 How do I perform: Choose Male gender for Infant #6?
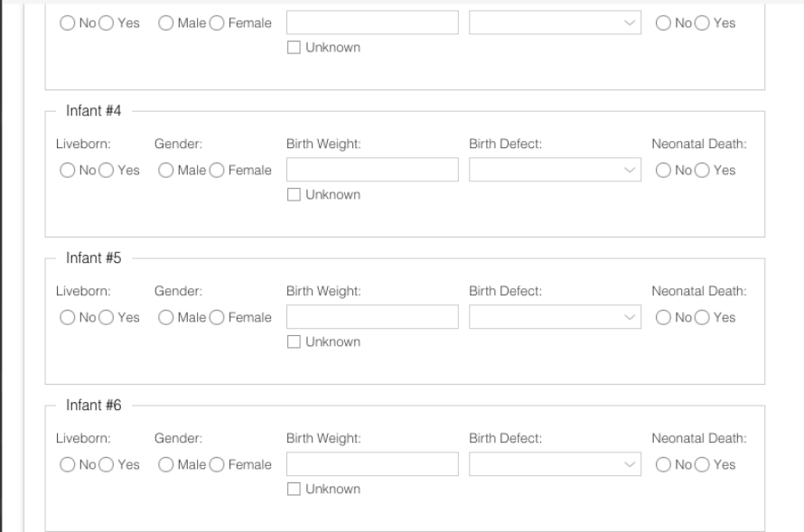point(165,465)
